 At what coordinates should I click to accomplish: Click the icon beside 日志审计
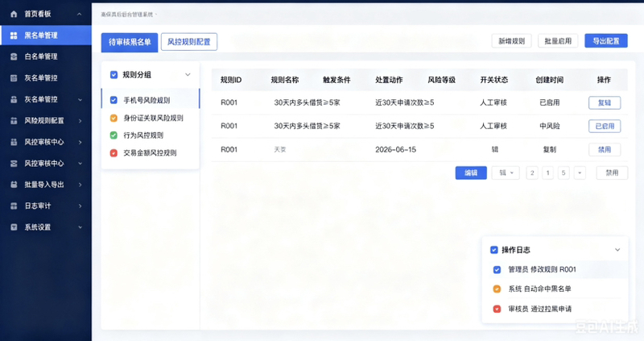14,206
